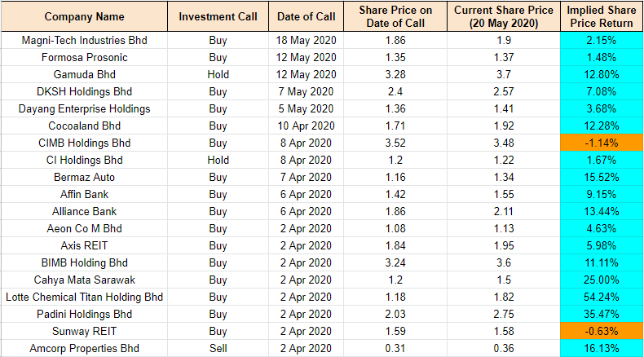Click the Company Name column header

coord(85,16)
